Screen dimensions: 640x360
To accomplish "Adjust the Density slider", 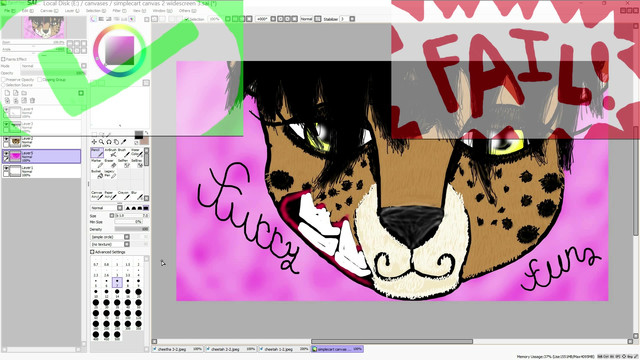I will [x=131, y=229].
